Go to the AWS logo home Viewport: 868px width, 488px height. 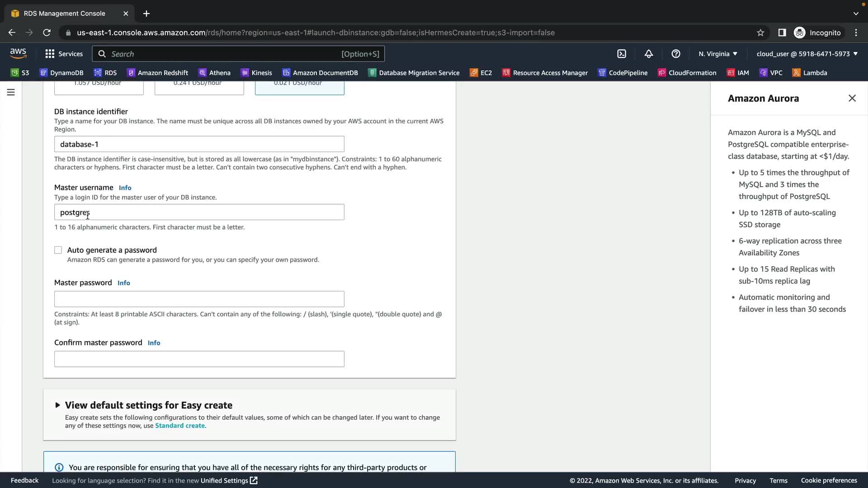pyautogui.click(x=18, y=53)
